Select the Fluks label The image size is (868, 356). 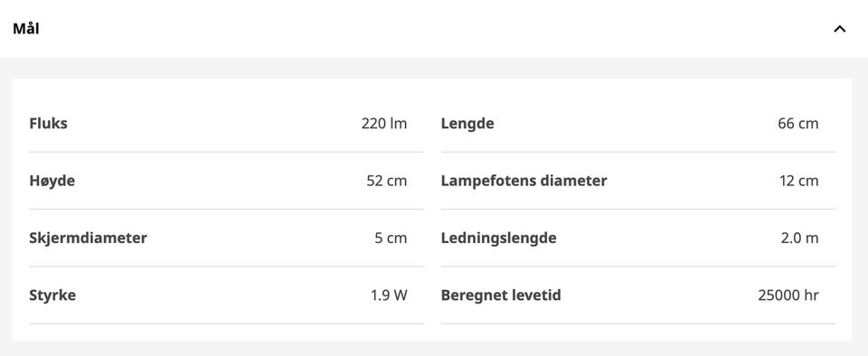[x=48, y=123]
